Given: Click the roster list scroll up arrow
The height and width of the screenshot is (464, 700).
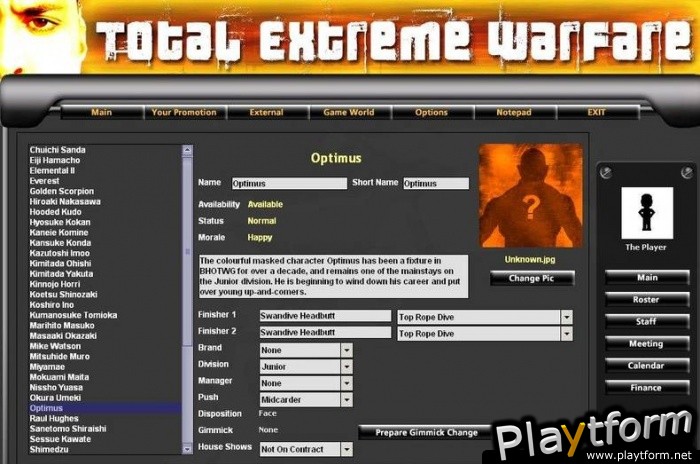Looking at the screenshot, I should tap(188, 150).
